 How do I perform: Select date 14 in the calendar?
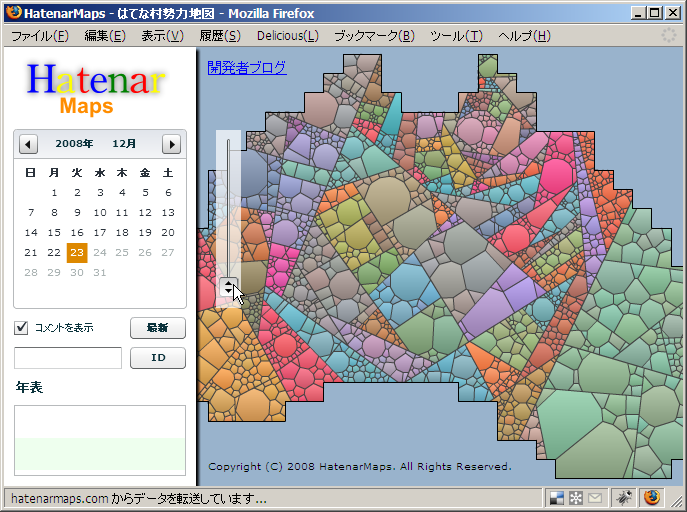(x=31, y=233)
